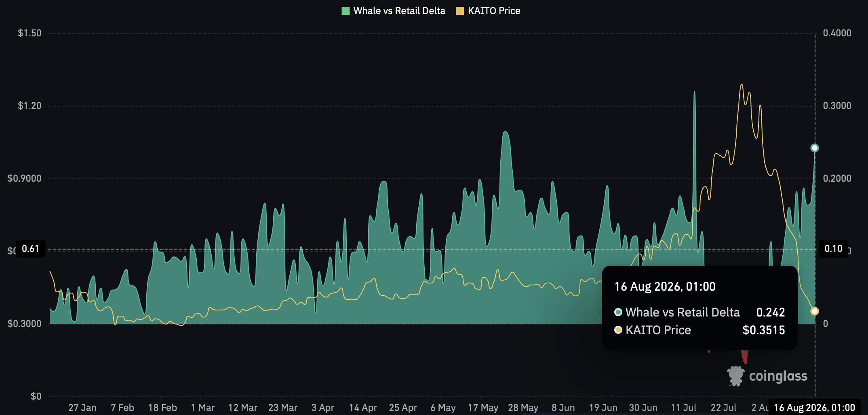868x415 pixels.
Task: Click the 16 Aug 2026 x-axis crosshair label
Action: point(814,407)
